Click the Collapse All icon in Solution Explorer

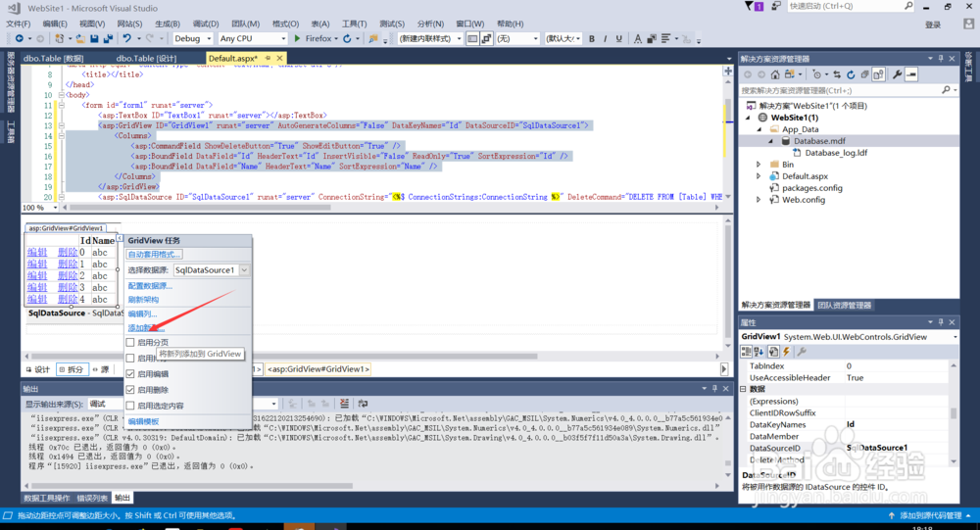click(x=865, y=74)
